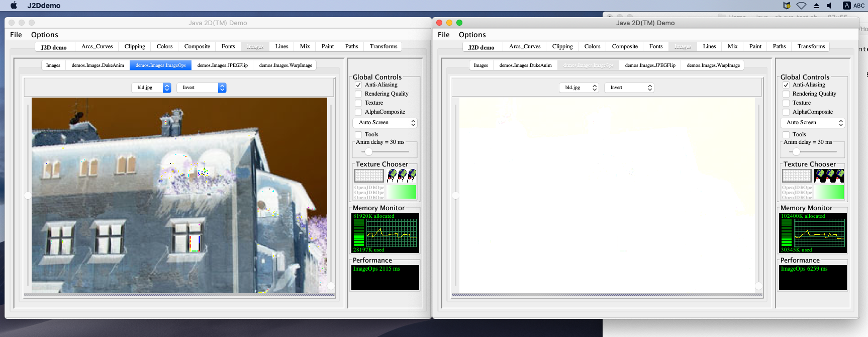Open the demos.Images.DukeAnim tab in right window
868x337 pixels.
tap(525, 65)
